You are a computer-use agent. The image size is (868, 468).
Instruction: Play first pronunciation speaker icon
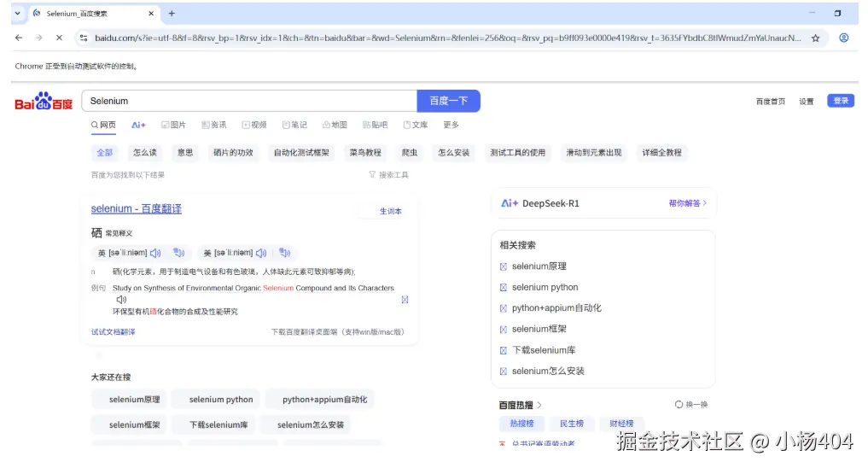[x=155, y=253]
